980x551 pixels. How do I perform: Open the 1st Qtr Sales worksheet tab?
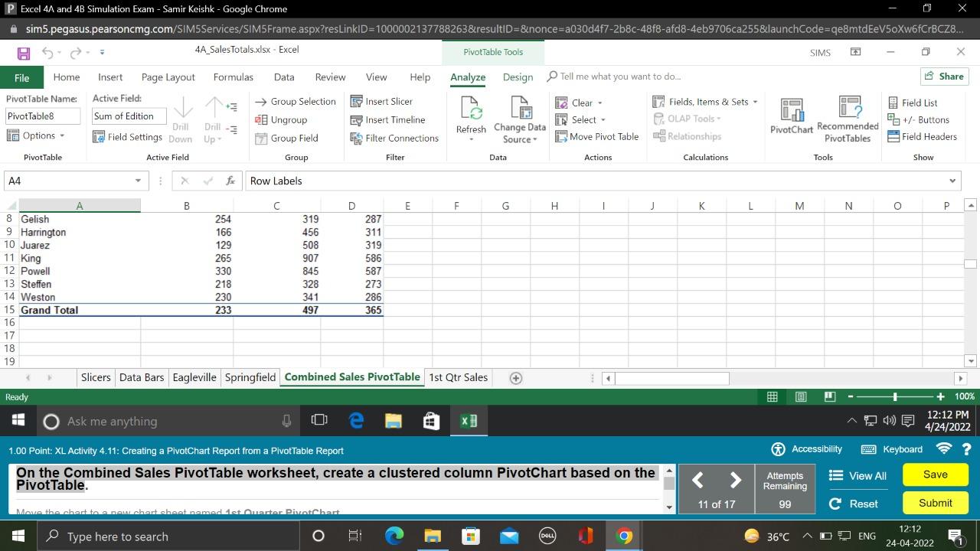[458, 377]
